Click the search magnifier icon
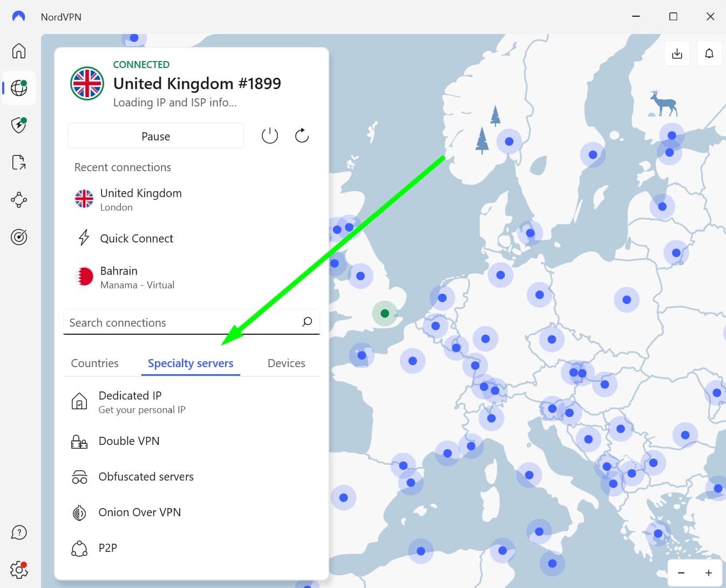 click(x=307, y=322)
